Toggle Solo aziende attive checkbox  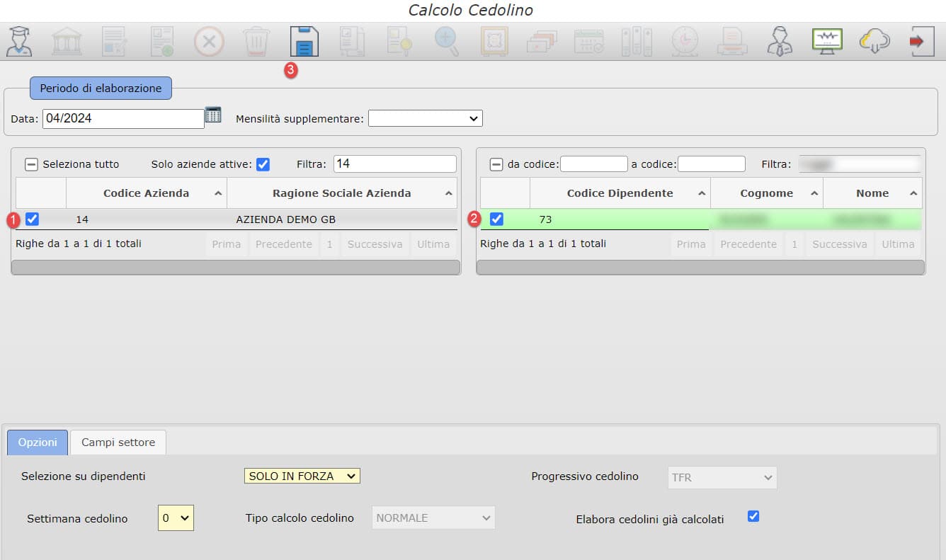pos(263,164)
